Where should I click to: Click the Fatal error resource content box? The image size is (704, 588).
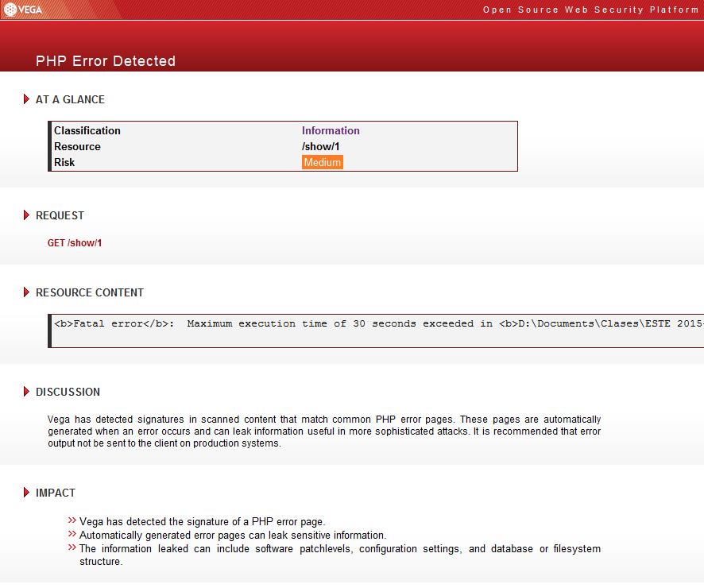(x=377, y=331)
